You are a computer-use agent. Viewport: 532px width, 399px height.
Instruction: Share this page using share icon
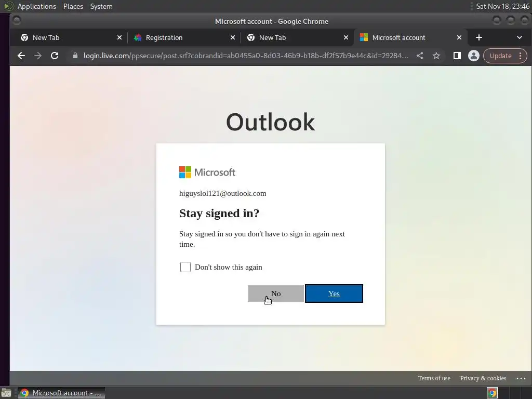click(420, 56)
